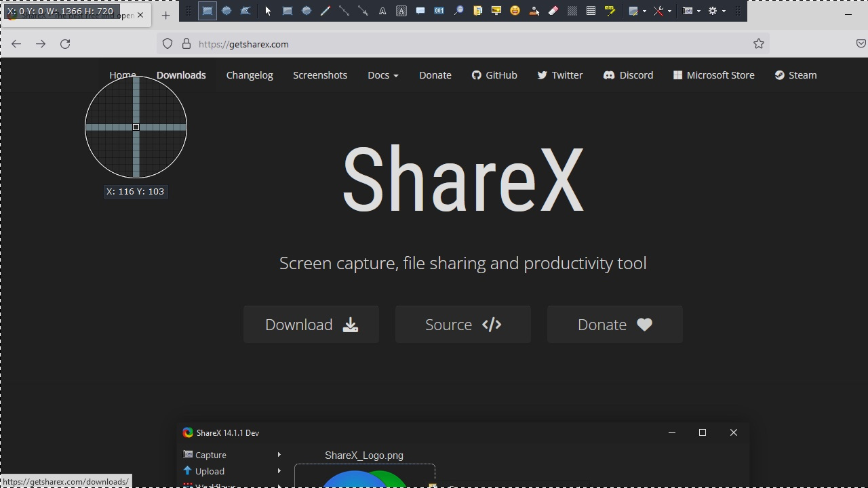
Task: Select the cursor stamp tool
Action: (534, 11)
